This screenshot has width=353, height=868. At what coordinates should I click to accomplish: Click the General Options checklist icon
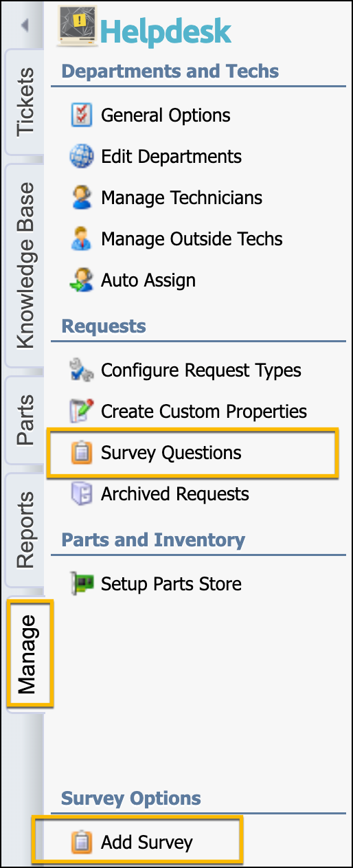(82, 115)
